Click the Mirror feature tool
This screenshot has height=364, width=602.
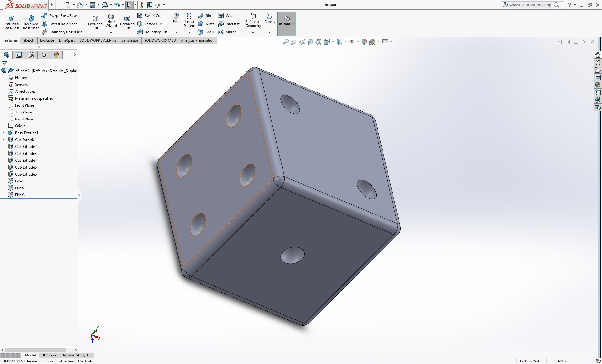pyautogui.click(x=227, y=32)
